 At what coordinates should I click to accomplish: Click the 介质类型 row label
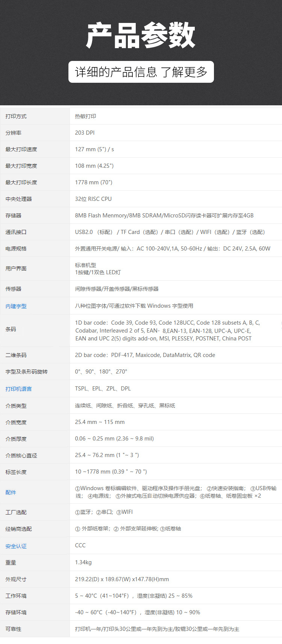coord(16,406)
